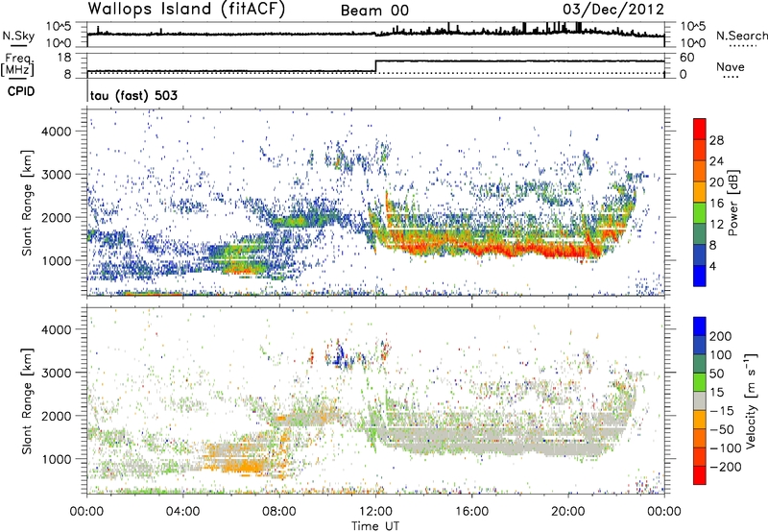Click the 20:00 time tick label
Screen dimensions: 768x532
click(x=567, y=512)
